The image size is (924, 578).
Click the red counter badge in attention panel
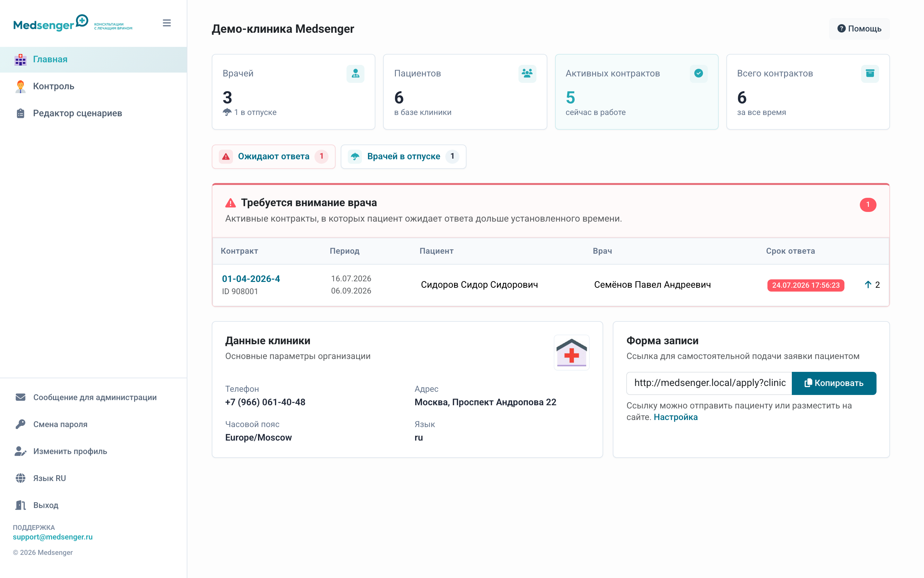tap(868, 205)
